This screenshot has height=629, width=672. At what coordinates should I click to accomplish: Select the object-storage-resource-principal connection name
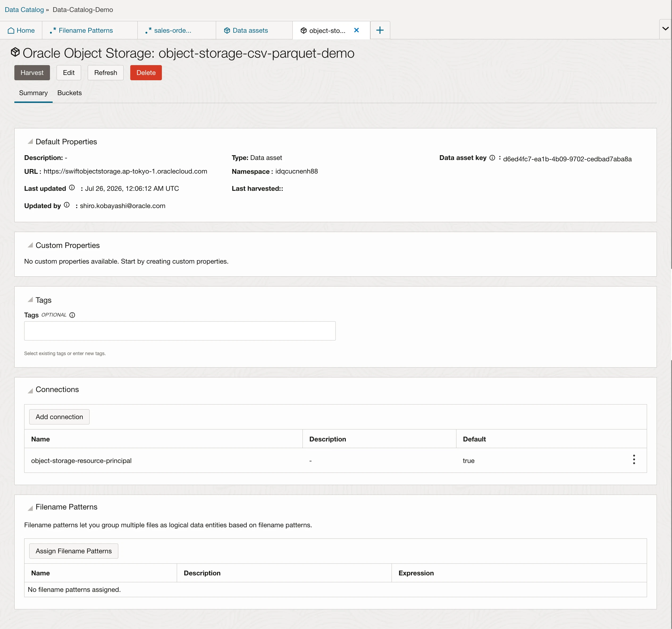pos(81,461)
